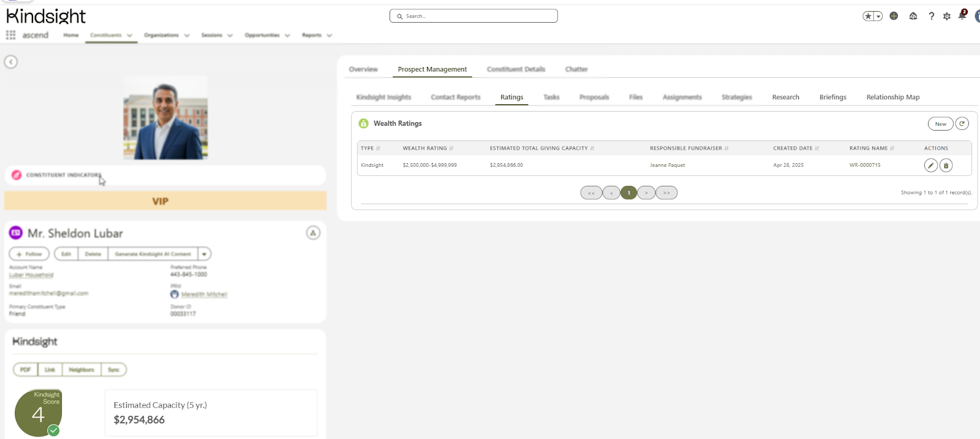Expand the Opportunities nav chevron
980x439 pixels.
287,36
